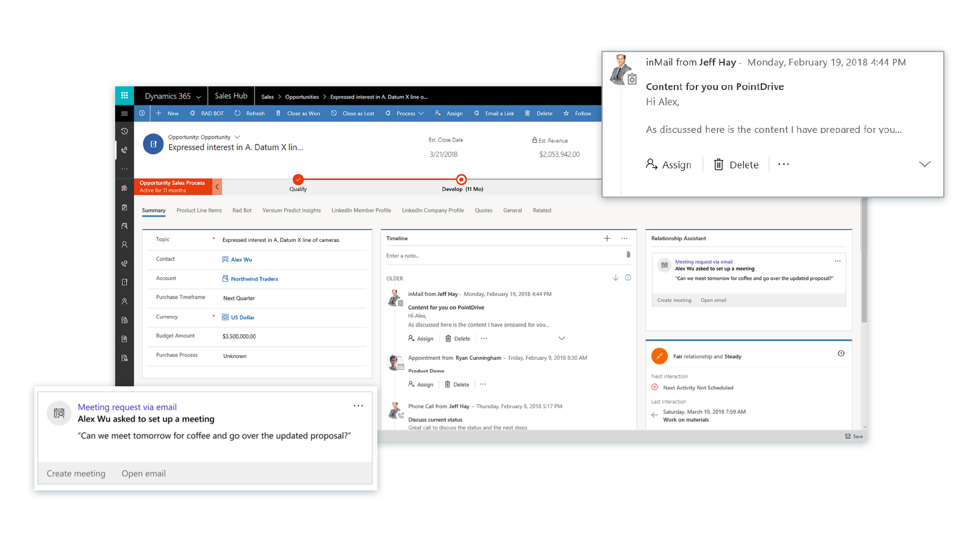Click Assign in the command bar
Screen dimensions: 980x551
(x=449, y=113)
